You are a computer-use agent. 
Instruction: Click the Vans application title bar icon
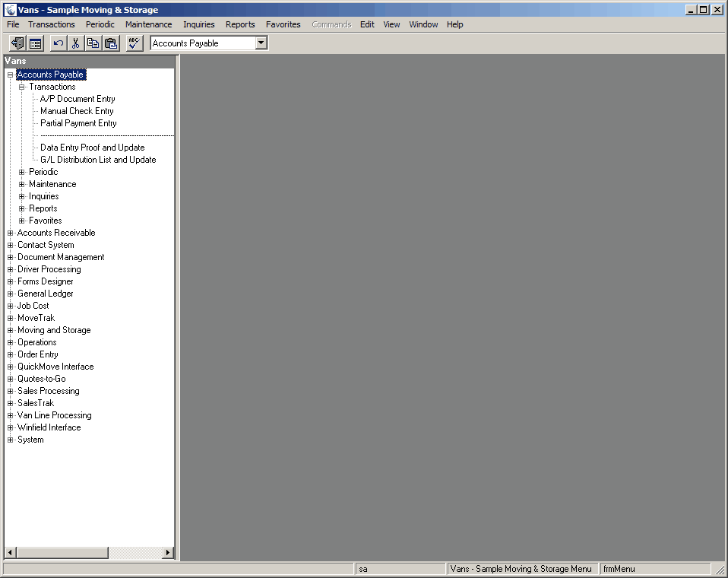click(x=10, y=9)
